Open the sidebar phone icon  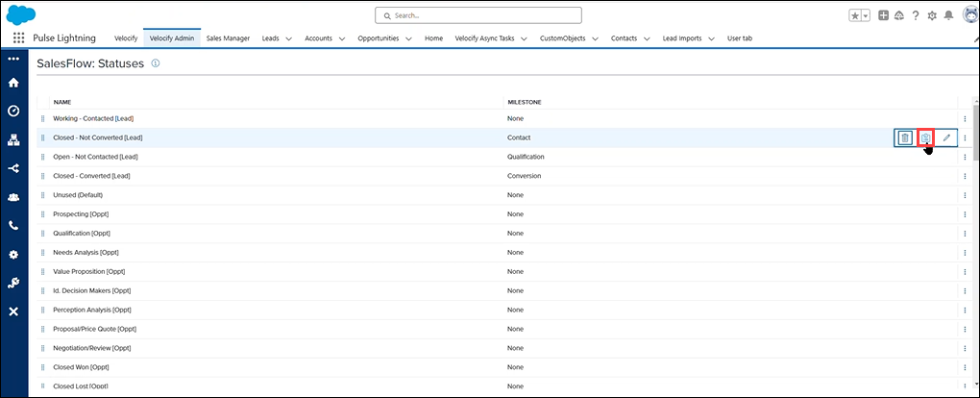pyautogui.click(x=13, y=226)
